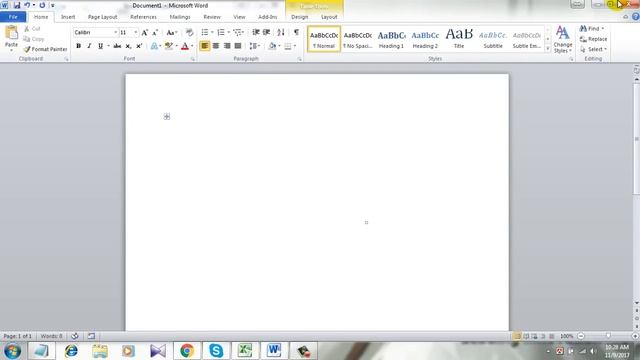Click the Undo icon in quick access toolbar
The height and width of the screenshot is (360, 640).
pyautogui.click(x=27, y=5)
